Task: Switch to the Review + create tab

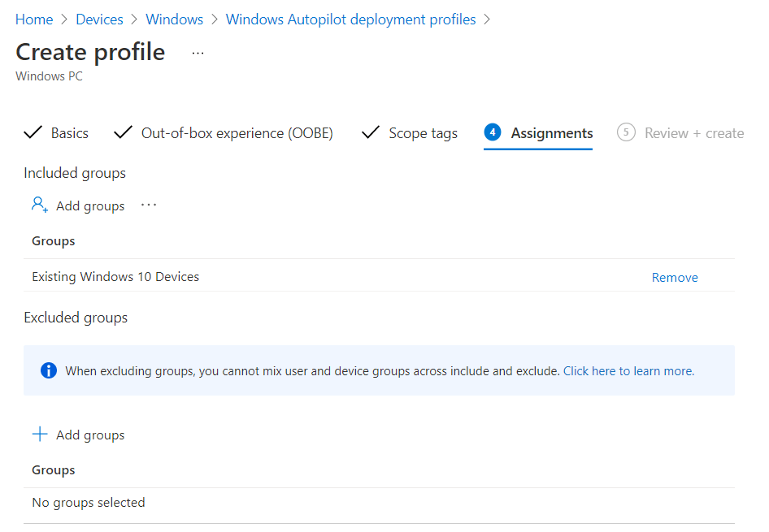Action: 694,132
